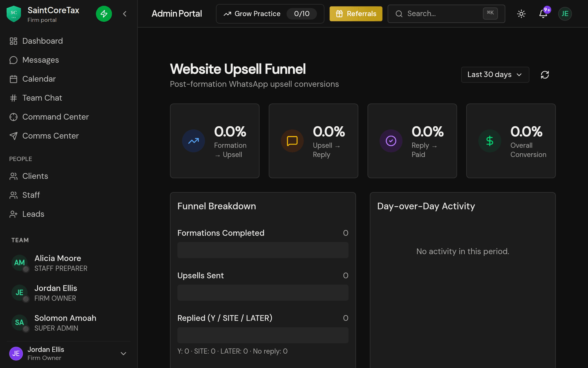
Task: Click the Leads add-person icon
Action: (13, 214)
